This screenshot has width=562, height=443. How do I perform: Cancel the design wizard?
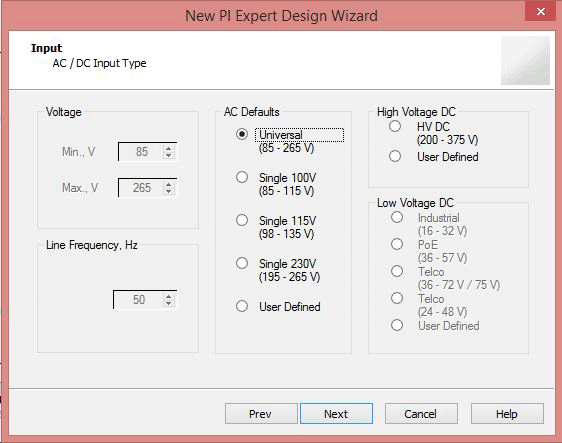pos(421,414)
